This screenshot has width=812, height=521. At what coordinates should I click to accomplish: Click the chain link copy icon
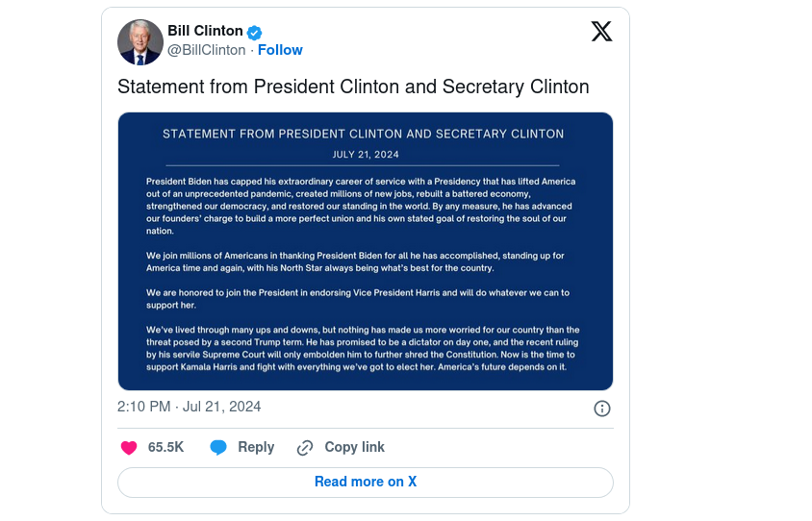(x=305, y=448)
